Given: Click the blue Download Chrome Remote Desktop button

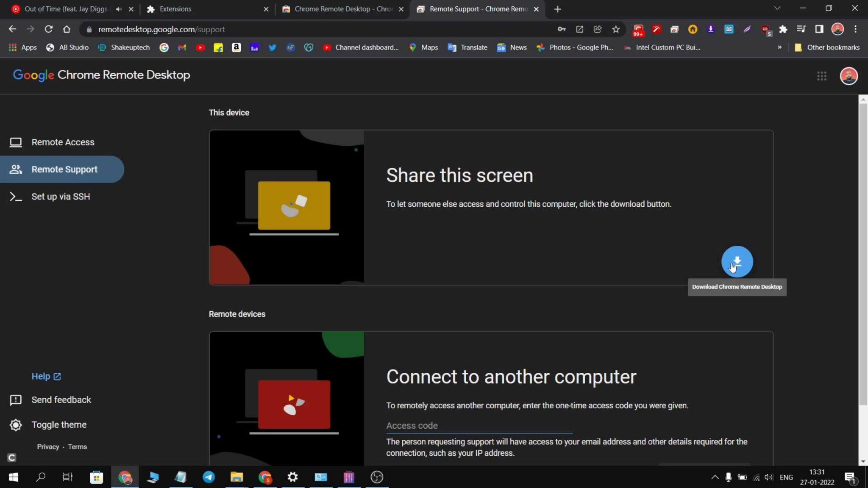Looking at the screenshot, I should [737, 261].
